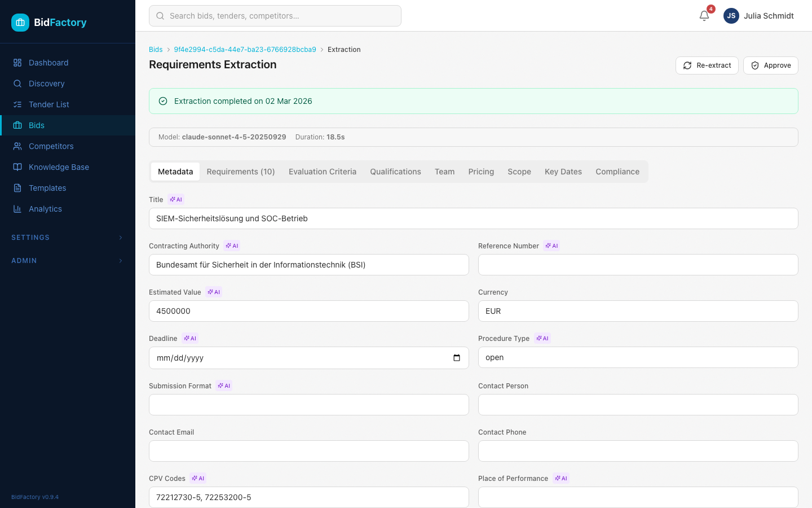Image resolution: width=812 pixels, height=508 pixels.
Task: Open the Discovery sidebar item
Action: (x=68, y=84)
